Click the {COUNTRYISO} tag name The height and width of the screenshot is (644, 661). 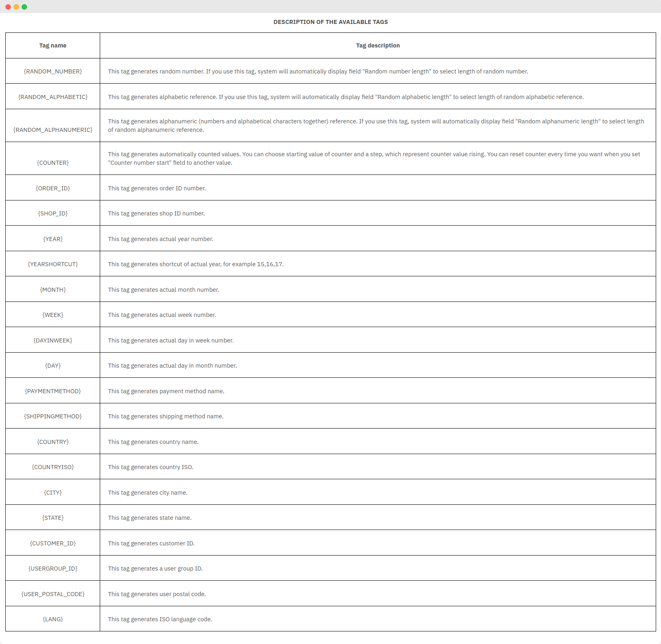(x=53, y=467)
